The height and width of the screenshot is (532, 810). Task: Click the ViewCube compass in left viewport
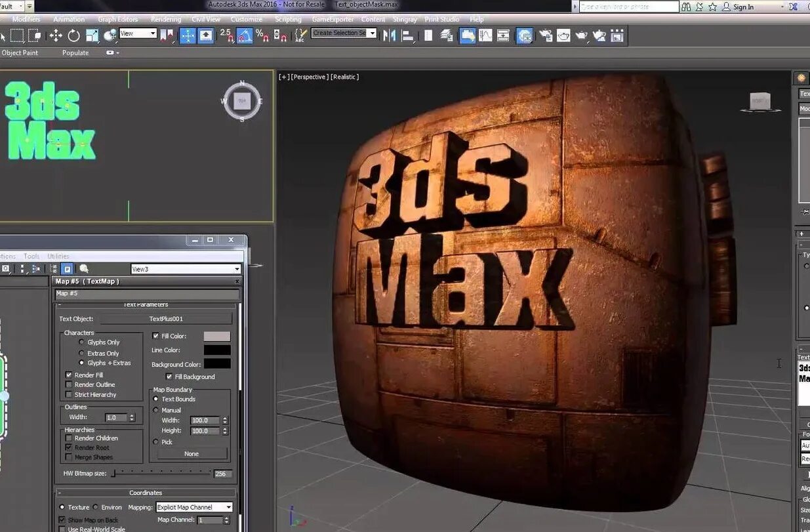242,101
